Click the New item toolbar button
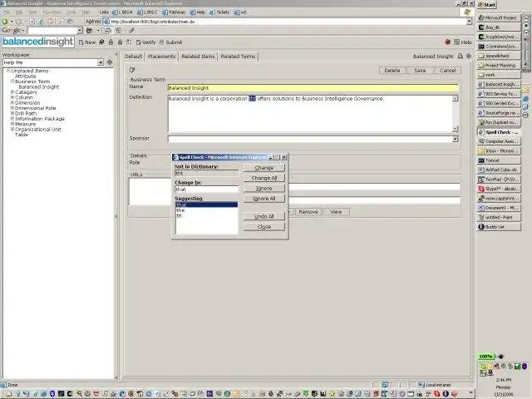This screenshot has width=532, height=399. coord(87,42)
